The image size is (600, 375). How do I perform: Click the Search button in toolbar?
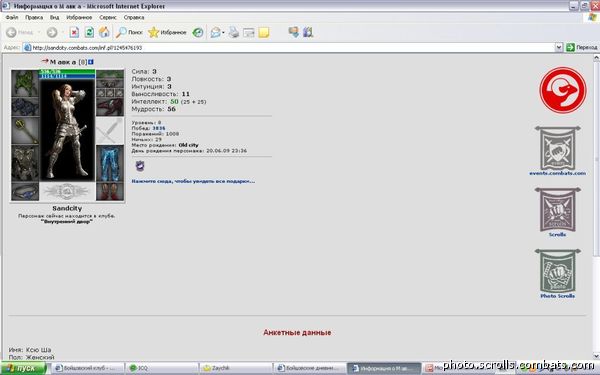(129, 33)
